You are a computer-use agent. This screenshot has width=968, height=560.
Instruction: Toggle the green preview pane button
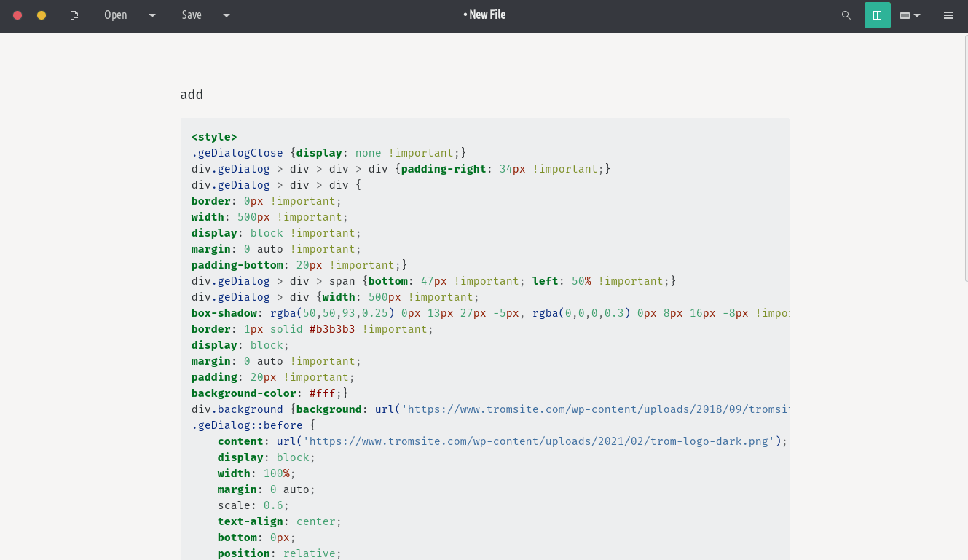coord(877,15)
